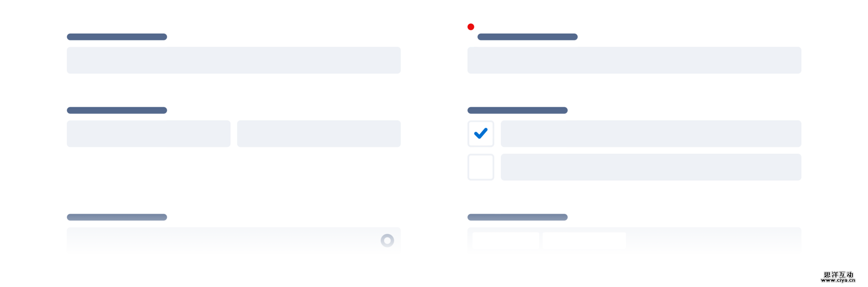Click the circular spinner icon in the bottom-left field
The image size is (868, 287).
click(x=387, y=240)
